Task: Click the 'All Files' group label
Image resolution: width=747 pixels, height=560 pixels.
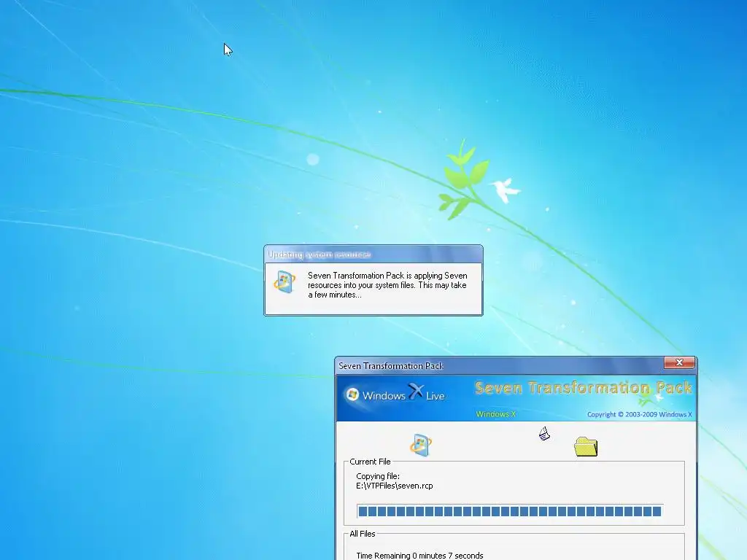Action: (x=363, y=534)
